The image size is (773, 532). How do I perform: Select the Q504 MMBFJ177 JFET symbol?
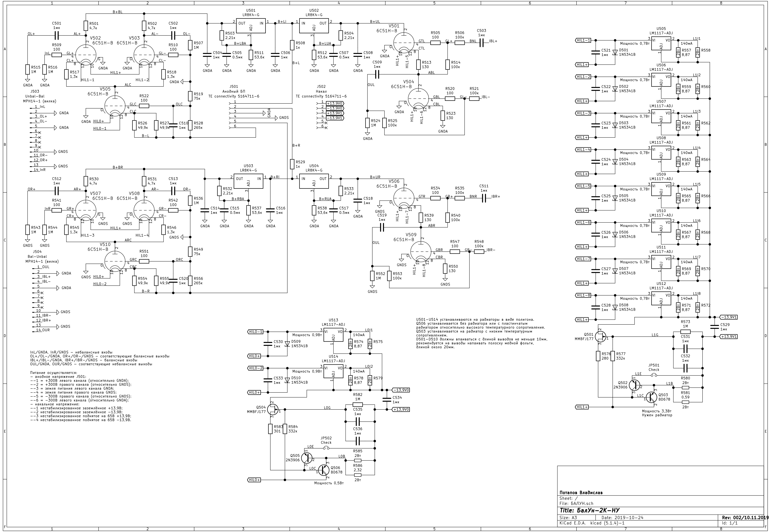pos(273,409)
